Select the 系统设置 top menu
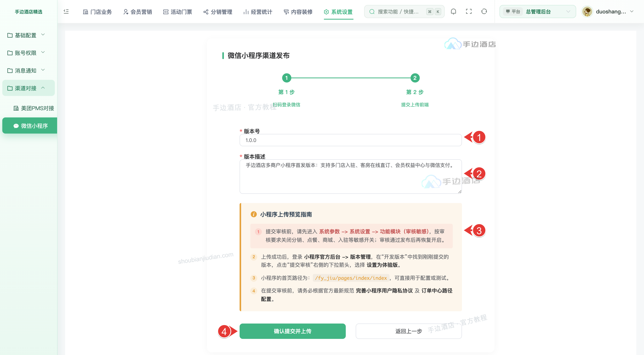 pyautogui.click(x=338, y=12)
